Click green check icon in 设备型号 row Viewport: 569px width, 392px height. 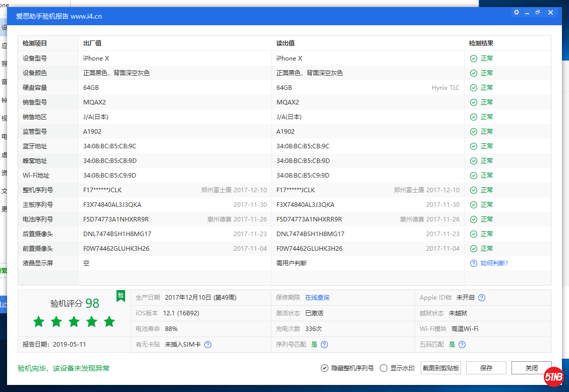[x=473, y=59]
